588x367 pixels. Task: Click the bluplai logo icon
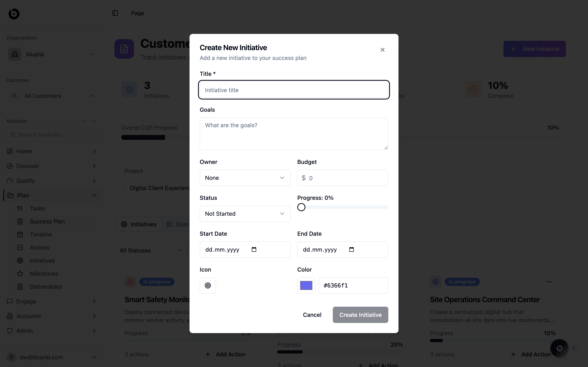click(14, 14)
